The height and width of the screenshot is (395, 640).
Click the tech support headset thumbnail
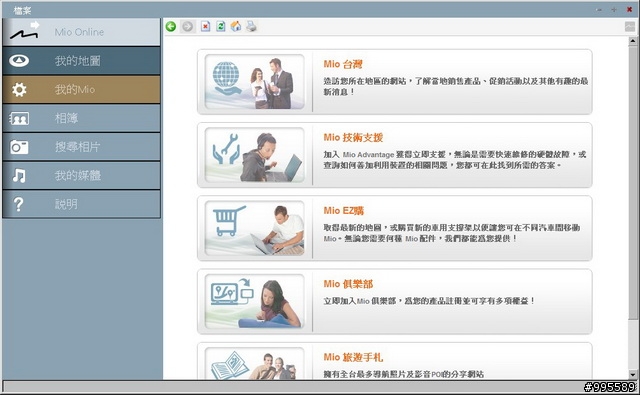tap(255, 155)
